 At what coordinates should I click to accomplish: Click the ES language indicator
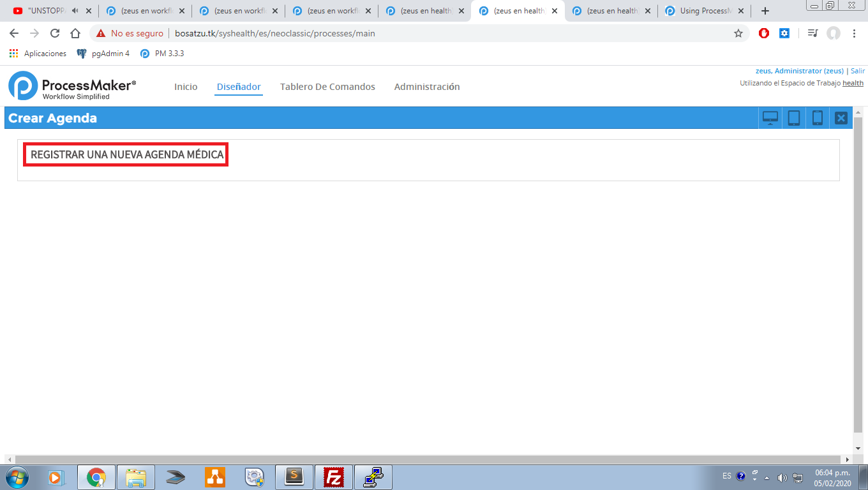[727, 476]
